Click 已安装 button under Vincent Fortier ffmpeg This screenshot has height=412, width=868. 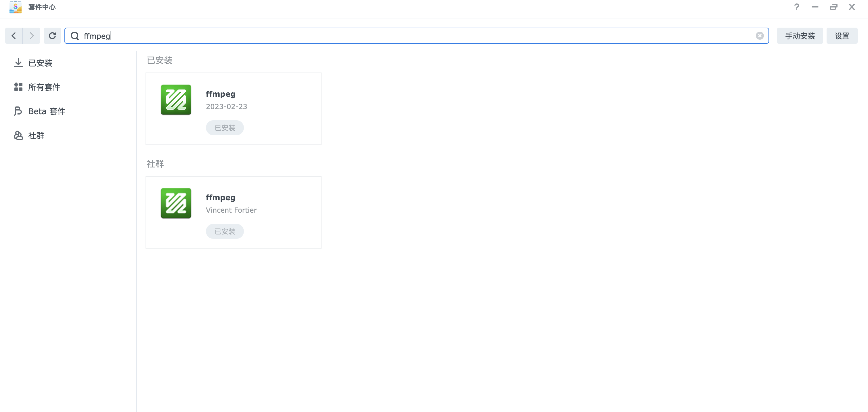pyautogui.click(x=225, y=231)
